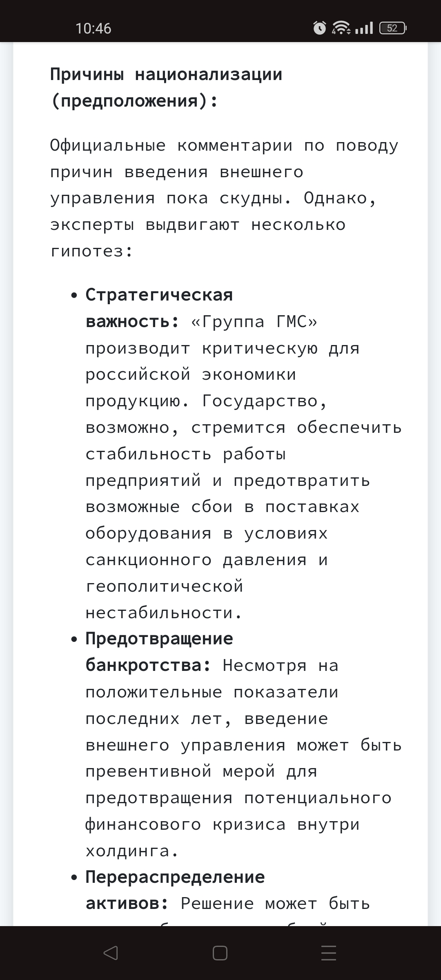Tap the «Группа ГМС» company name text
This screenshot has height=980, width=441.
pos(254,322)
